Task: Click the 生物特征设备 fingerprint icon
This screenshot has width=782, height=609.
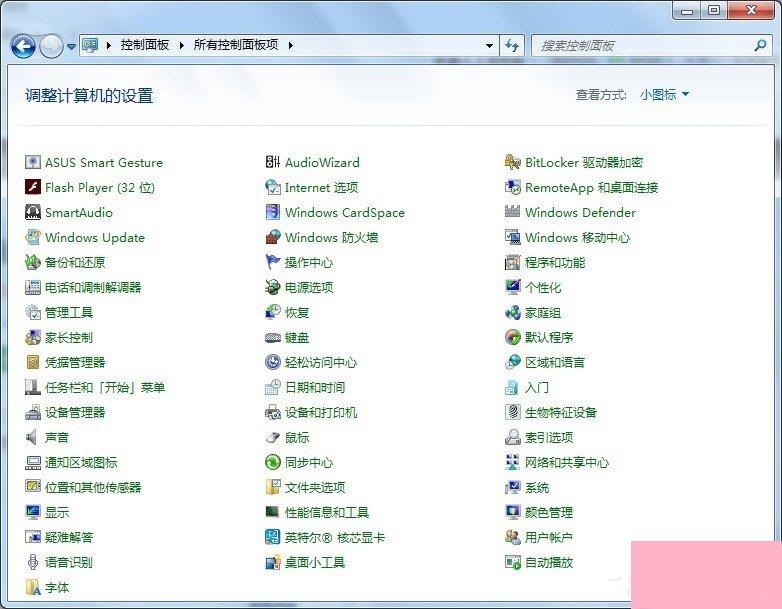Action: tap(513, 412)
